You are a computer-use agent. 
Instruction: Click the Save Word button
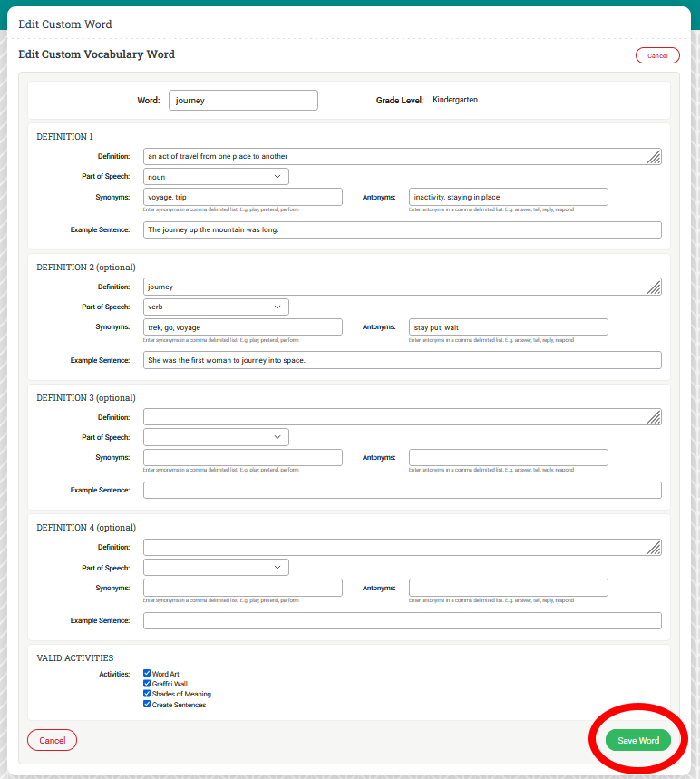coord(638,740)
